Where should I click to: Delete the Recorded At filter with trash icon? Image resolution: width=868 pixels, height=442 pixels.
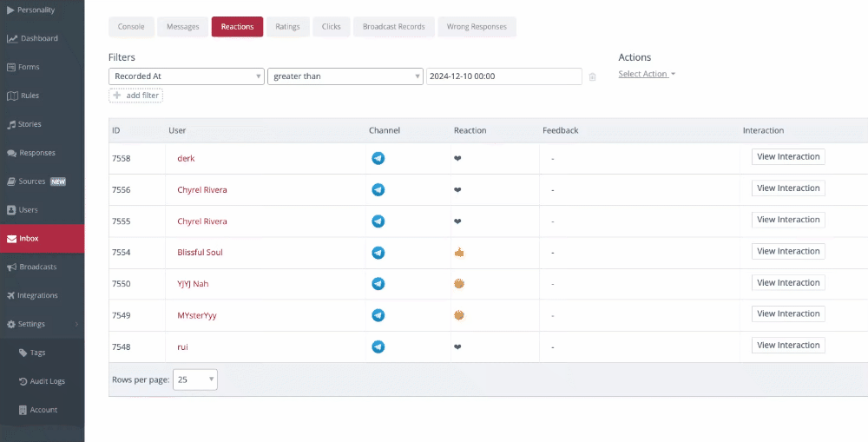pyautogui.click(x=592, y=76)
